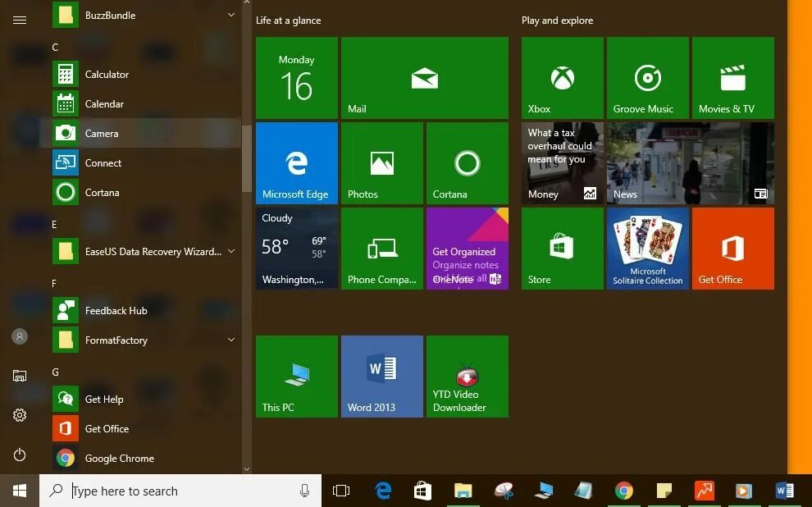The height and width of the screenshot is (507, 812).
Task: Launch the Microsoft Edge tile
Action: 297,163
